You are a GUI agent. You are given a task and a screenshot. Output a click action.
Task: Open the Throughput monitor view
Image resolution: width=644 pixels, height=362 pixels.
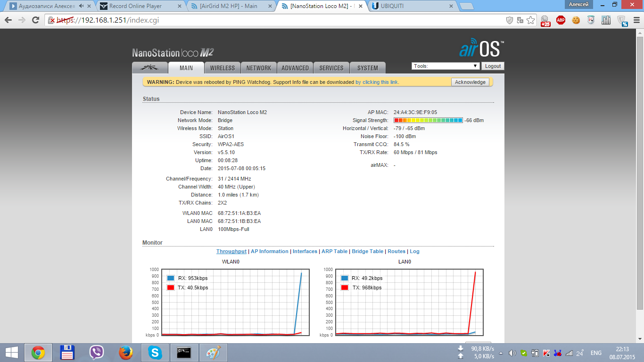click(x=231, y=251)
